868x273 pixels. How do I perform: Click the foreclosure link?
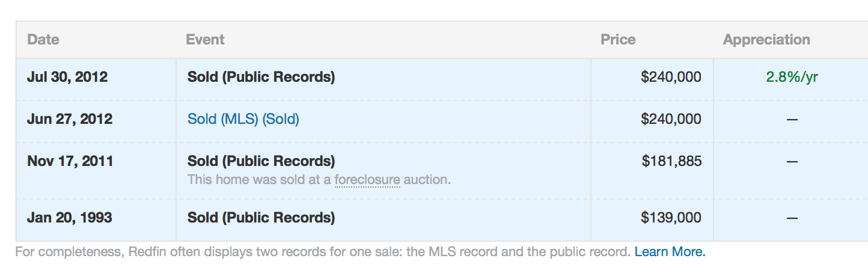pyautogui.click(x=367, y=179)
